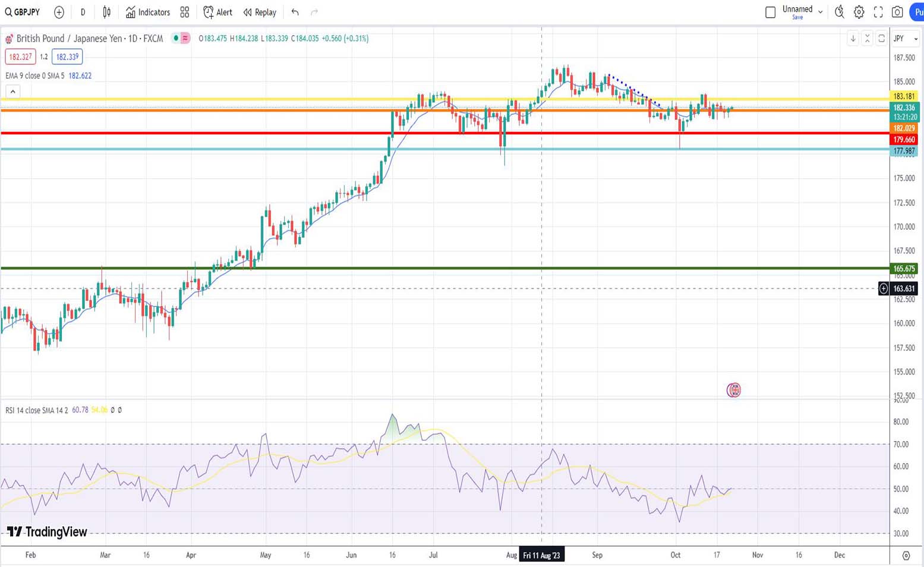Click the time zone settings icon at bottom right

[x=906, y=555]
